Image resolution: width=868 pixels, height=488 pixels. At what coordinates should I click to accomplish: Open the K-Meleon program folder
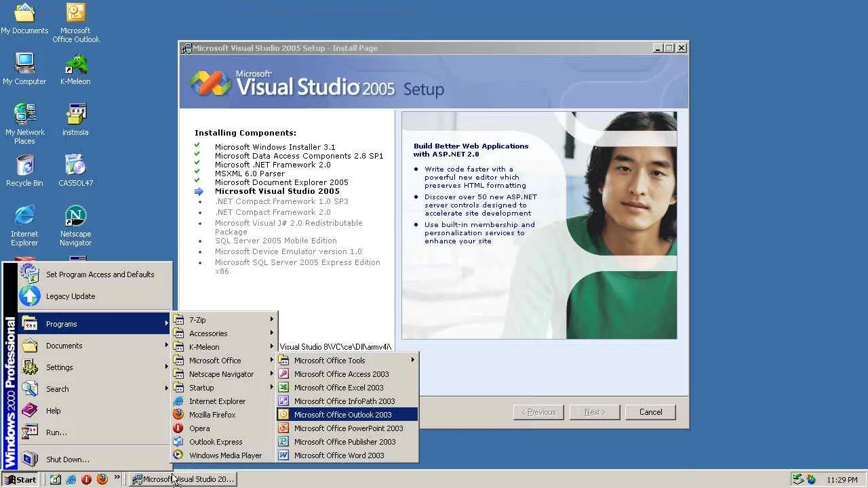[x=224, y=346]
